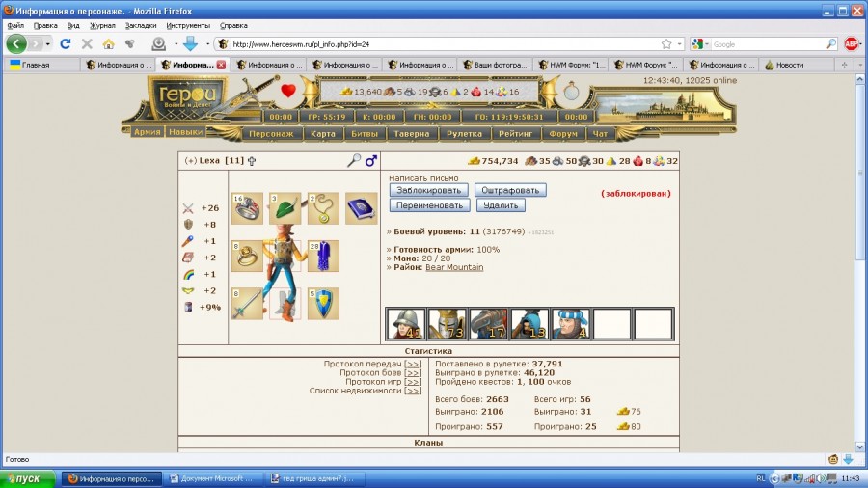Open the Файл menu
Screen dimensions: 868x488
[x=15, y=25]
